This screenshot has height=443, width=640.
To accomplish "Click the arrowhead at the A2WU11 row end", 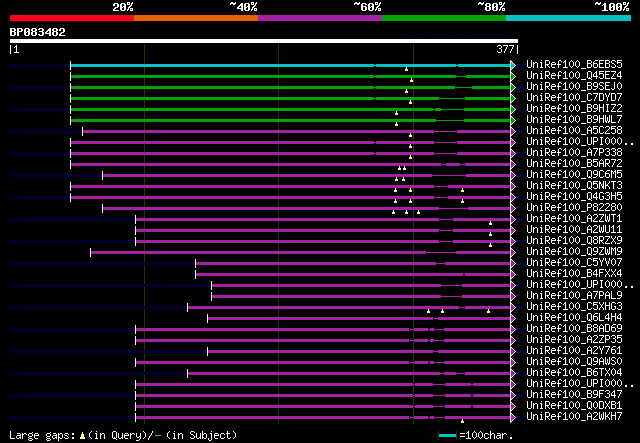I will point(513,231).
